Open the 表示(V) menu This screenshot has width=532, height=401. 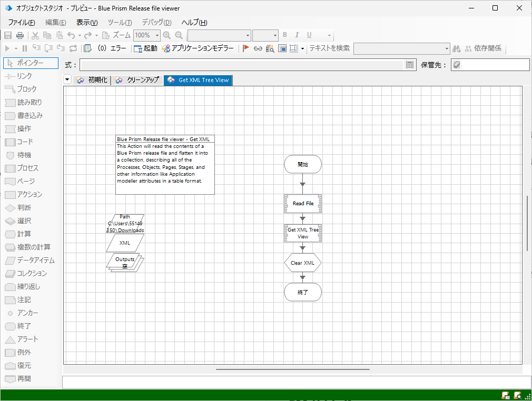[x=87, y=23]
